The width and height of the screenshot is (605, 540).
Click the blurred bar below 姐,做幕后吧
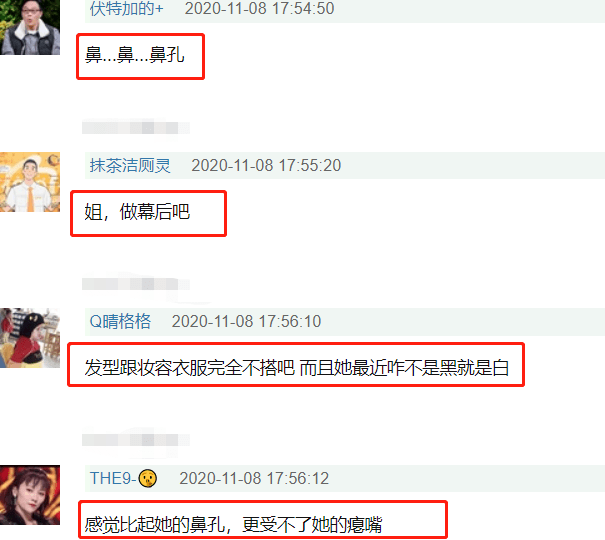pos(136,284)
